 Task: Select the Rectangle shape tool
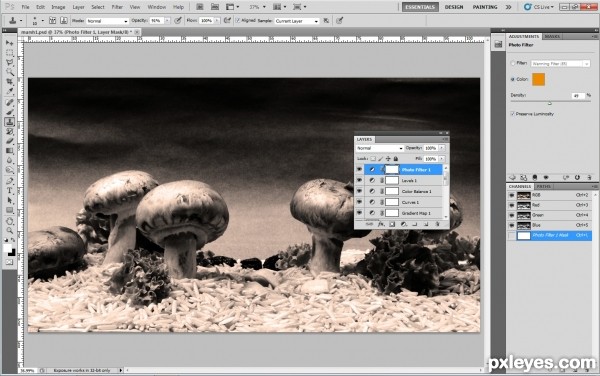10,210
